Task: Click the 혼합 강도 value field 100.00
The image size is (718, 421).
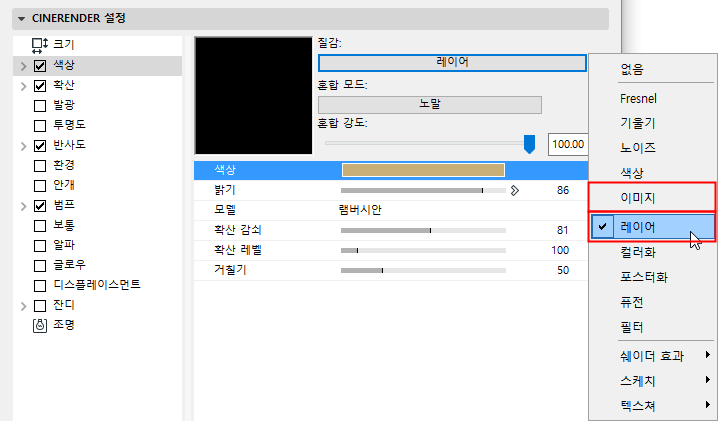Action: click(x=568, y=144)
